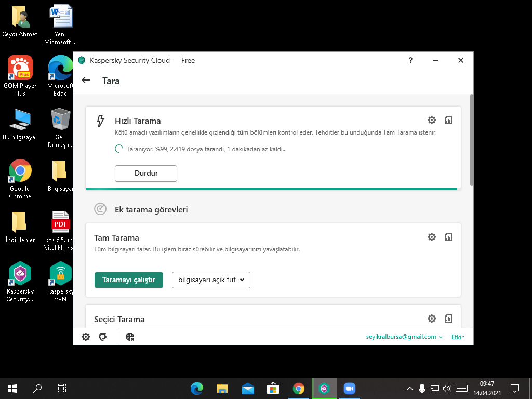532x399 pixels.
Task: Start full scan with Taramayı çalıştır
Action: pyautogui.click(x=129, y=280)
